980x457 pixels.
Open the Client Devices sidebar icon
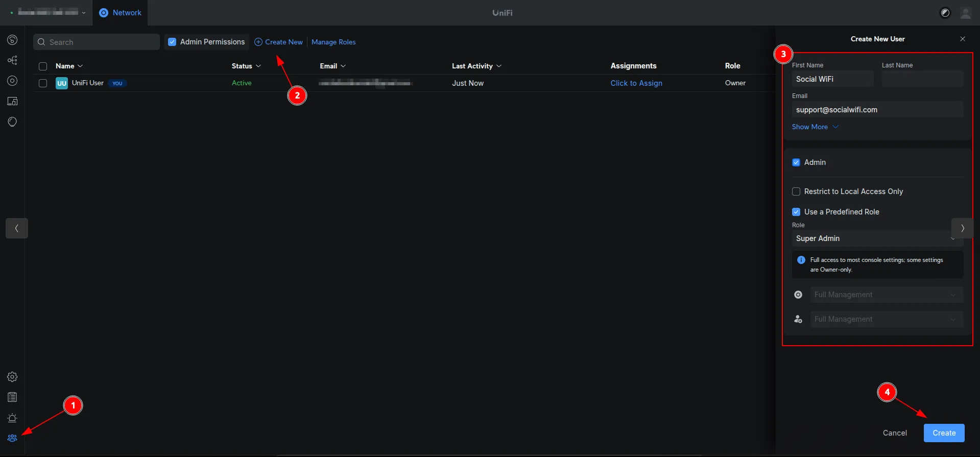[12, 101]
